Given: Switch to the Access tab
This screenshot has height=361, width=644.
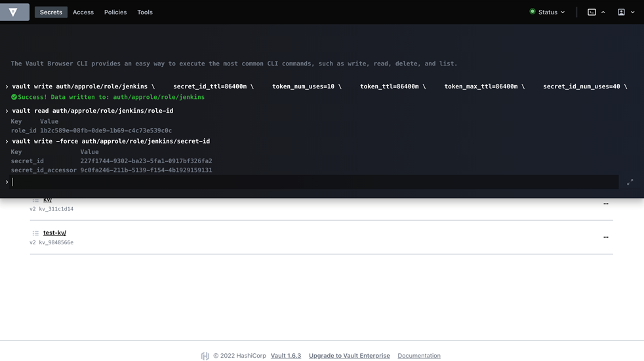Looking at the screenshot, I should point(83,12).
